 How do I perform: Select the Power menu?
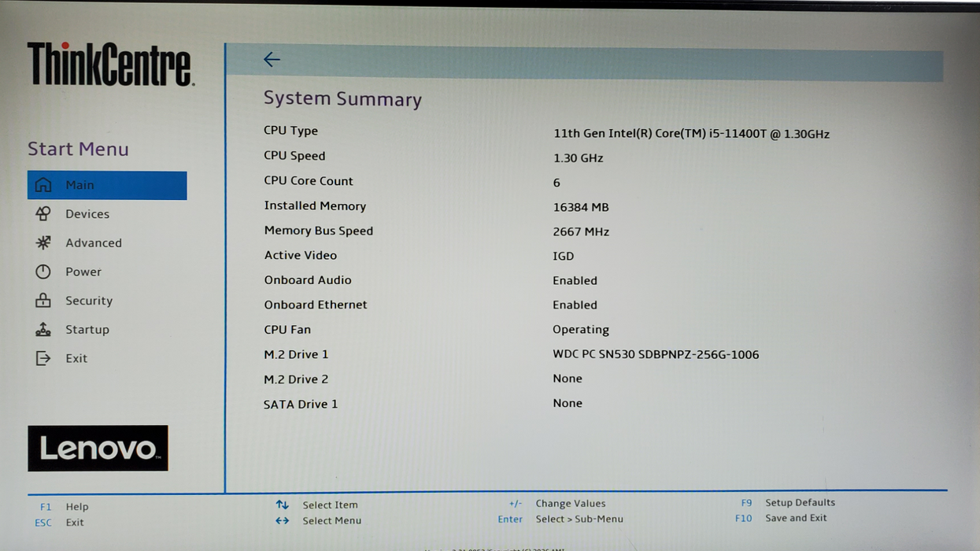tap(83, 272)
